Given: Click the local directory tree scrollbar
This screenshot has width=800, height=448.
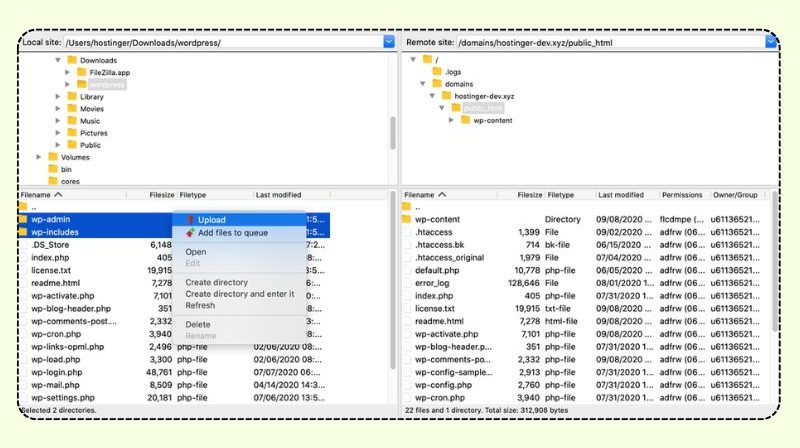Looking at the screenshot, I should (393, 133).
